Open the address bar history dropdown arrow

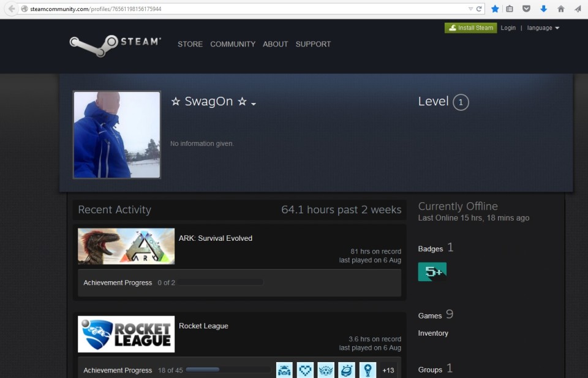point(470,9)
